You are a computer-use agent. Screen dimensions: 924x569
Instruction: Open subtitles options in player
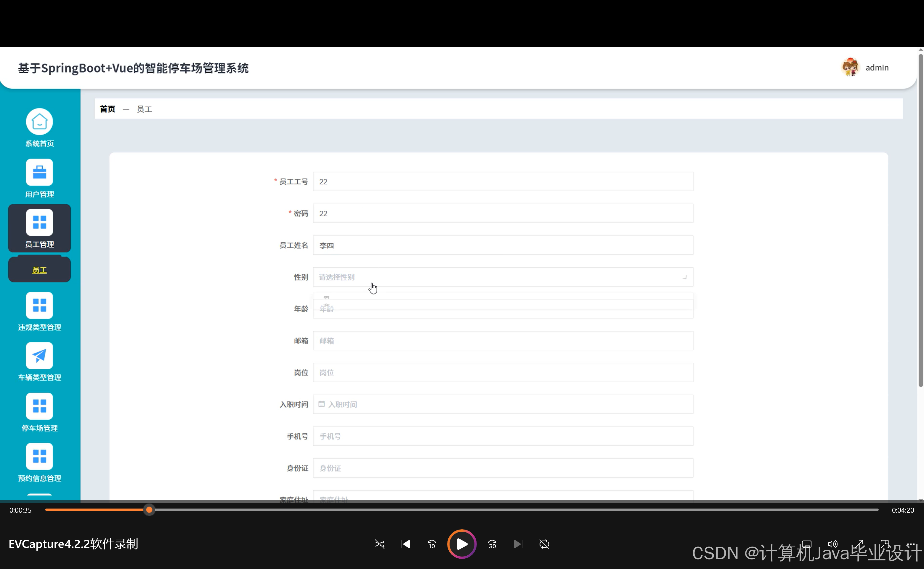(x=807, y=544)
